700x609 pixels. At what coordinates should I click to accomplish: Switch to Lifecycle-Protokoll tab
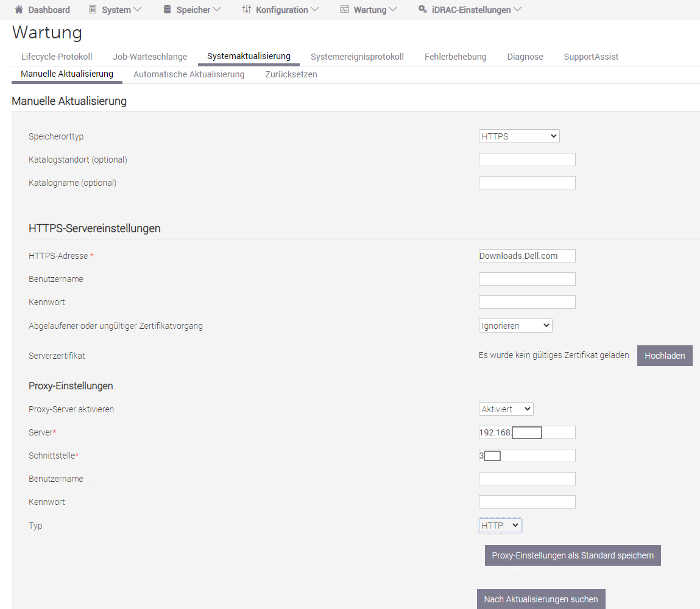tap(57, 57)
